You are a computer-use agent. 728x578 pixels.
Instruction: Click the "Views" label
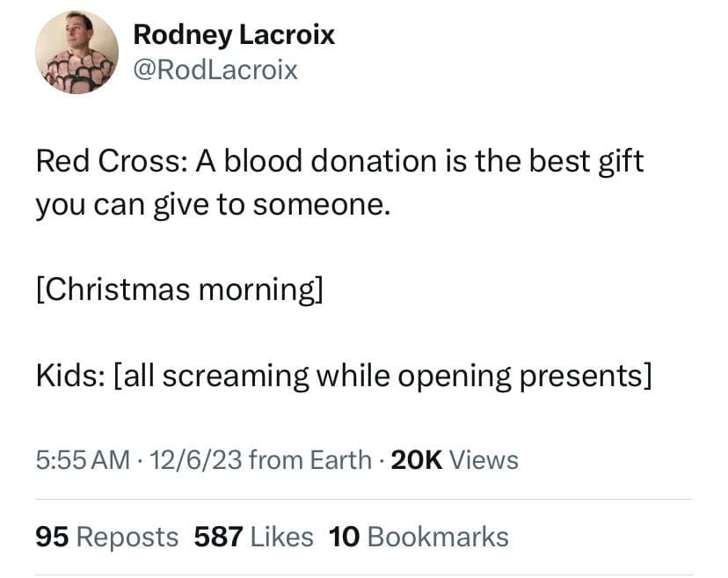(484, 459)
